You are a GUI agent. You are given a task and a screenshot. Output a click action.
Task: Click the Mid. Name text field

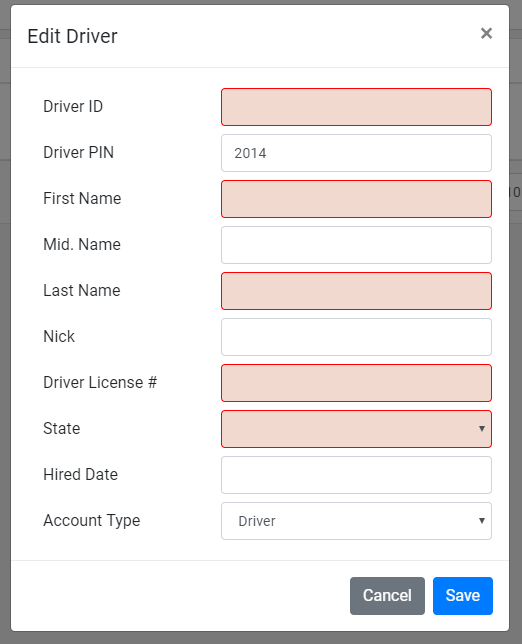(356, 245)
